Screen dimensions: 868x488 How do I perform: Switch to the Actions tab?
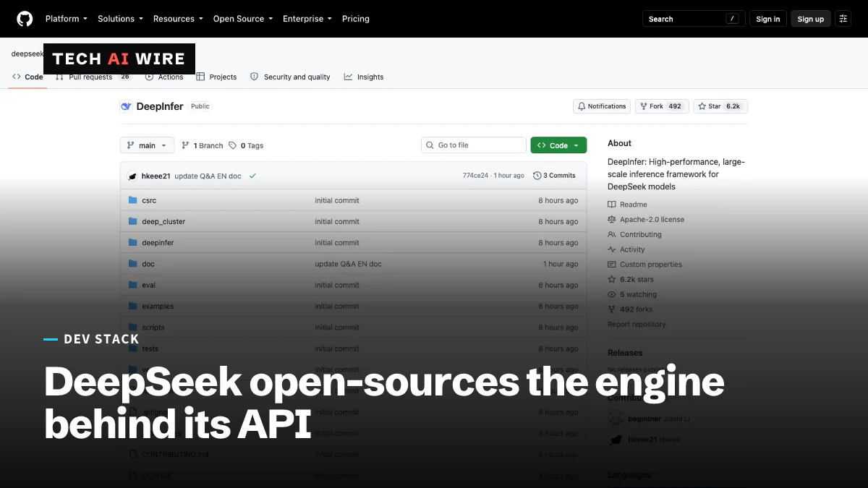tap(164, 77)
